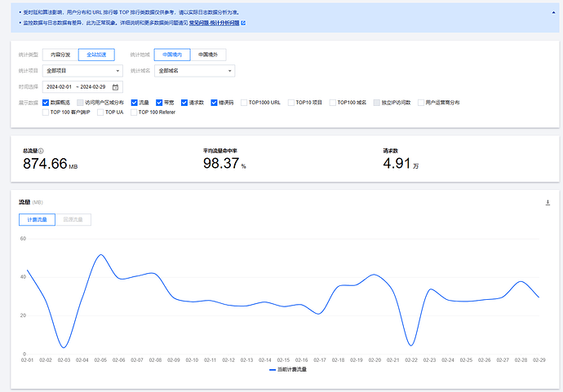Download the traffic chart data
Viewport: 563px width, 392px height.
click(548, 203)
